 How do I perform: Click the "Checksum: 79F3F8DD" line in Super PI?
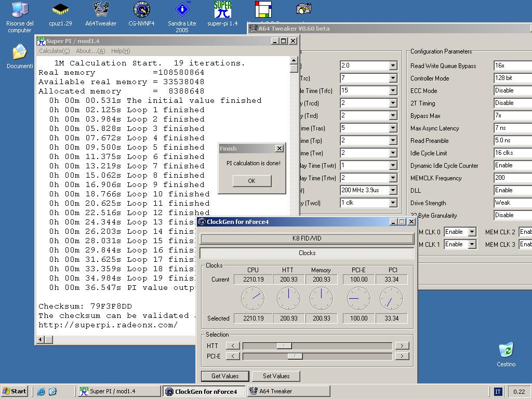pyautogui.click(x=85, y=306)
